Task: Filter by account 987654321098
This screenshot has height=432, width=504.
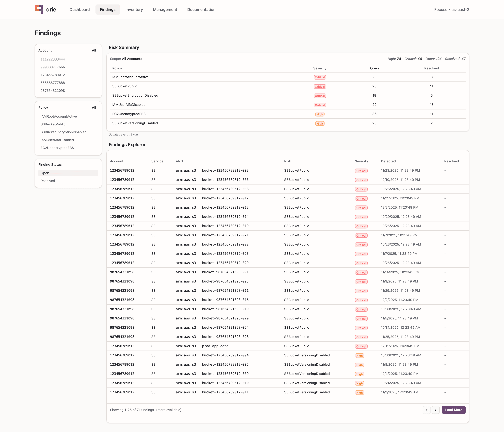Action: click(53, 90)
